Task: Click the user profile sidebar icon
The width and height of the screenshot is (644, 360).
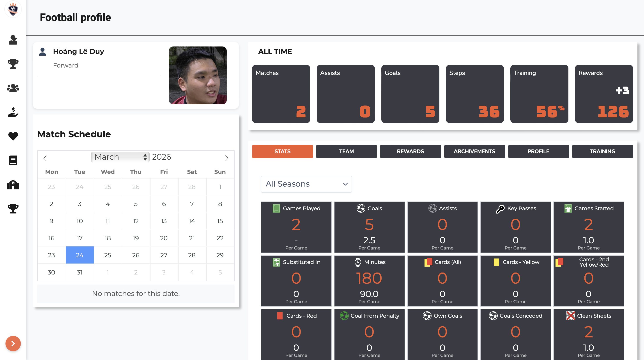Action: (x=13, y=40)
